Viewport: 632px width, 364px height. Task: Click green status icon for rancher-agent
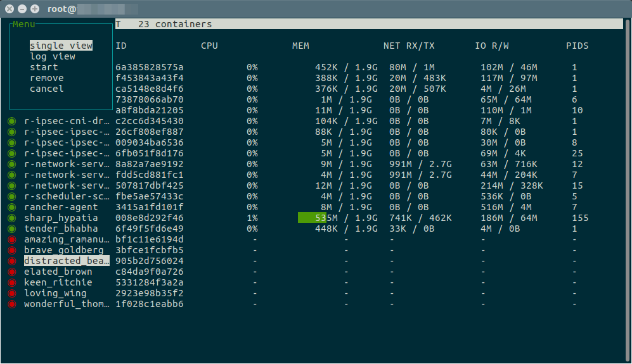coord(11,207)
